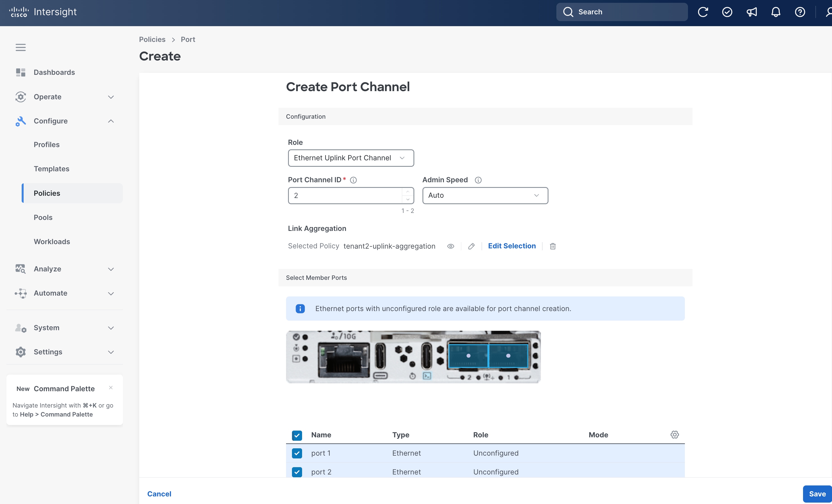Open Profiles under Configure
The height and width of the screenshot is (504, 832).
(47, 145)
